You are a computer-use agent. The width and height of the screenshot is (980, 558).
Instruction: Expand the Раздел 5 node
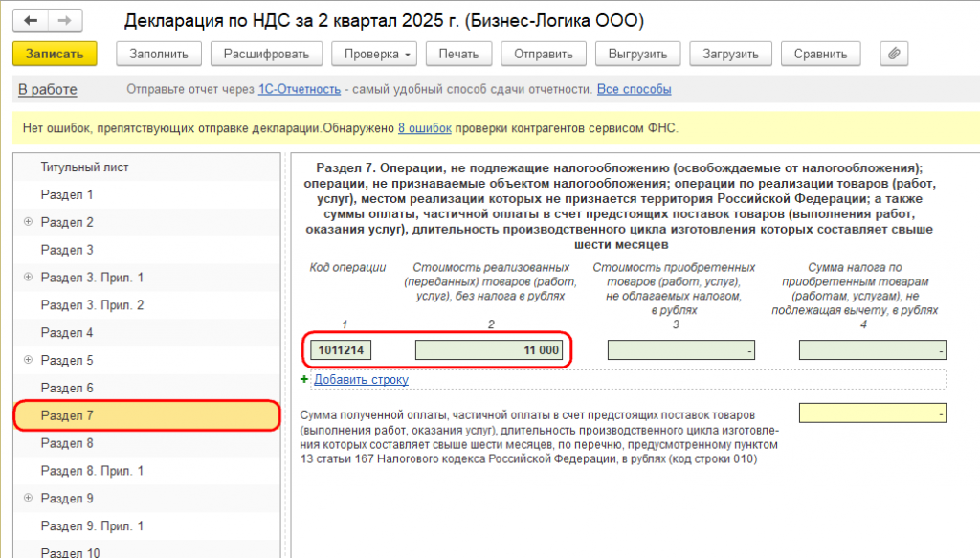28,360
